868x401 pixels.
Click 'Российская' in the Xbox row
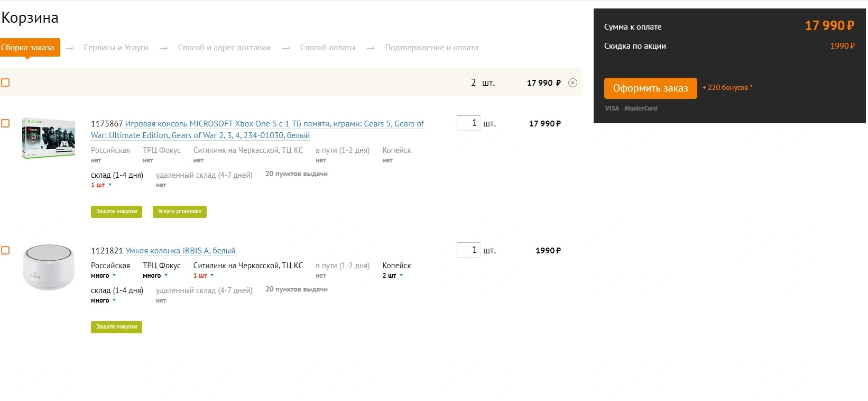click(110, 150)
